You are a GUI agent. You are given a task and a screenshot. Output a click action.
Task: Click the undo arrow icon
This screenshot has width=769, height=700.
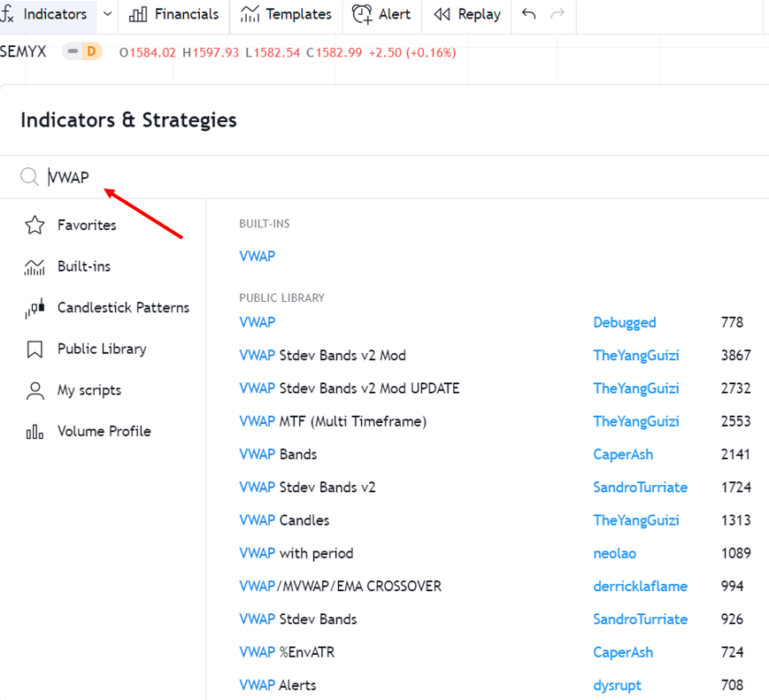tap(529, 14)
